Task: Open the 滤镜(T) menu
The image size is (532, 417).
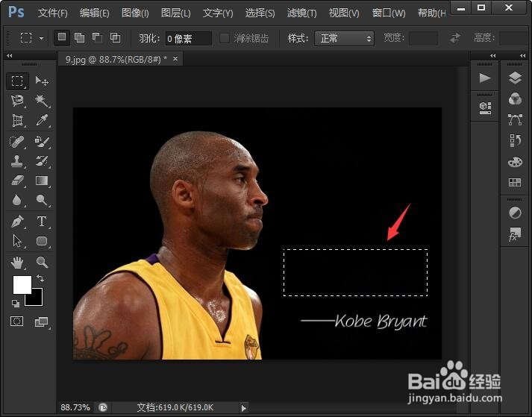Action: point(301,13)
